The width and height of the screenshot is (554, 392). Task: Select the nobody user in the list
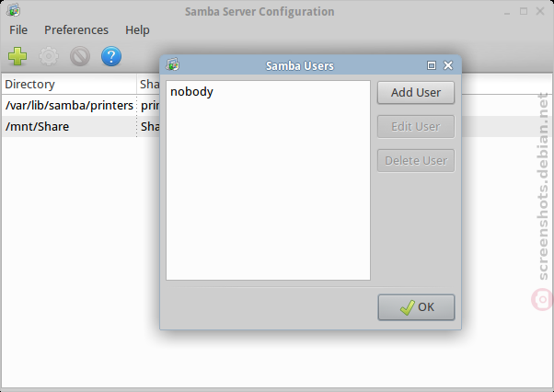[268, 92]
